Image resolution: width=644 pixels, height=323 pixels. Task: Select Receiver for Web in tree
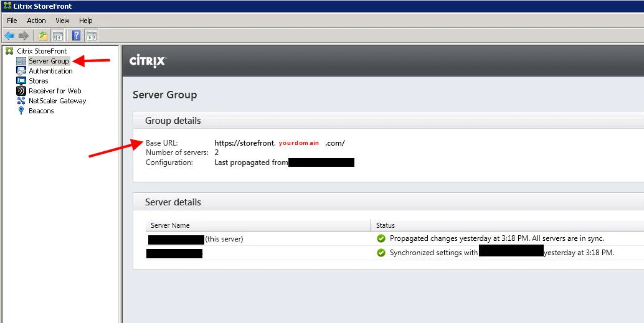coord(55,91)
